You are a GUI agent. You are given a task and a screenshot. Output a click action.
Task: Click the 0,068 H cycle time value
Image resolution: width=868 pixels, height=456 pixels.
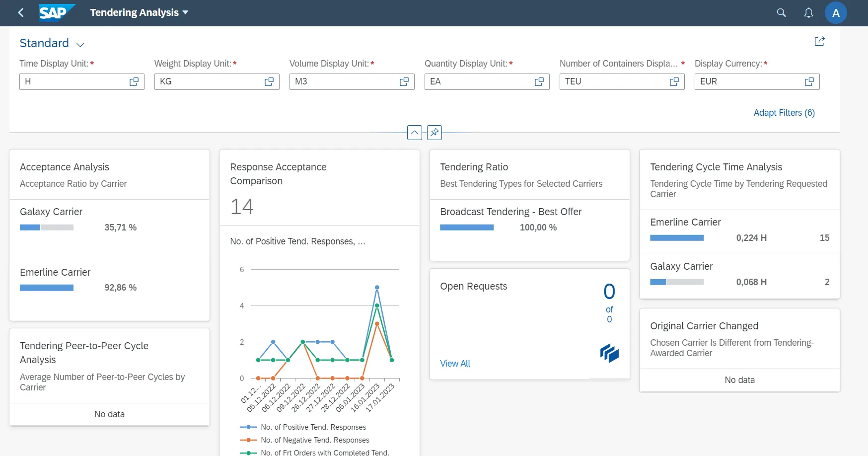click(x=751, y=282)
